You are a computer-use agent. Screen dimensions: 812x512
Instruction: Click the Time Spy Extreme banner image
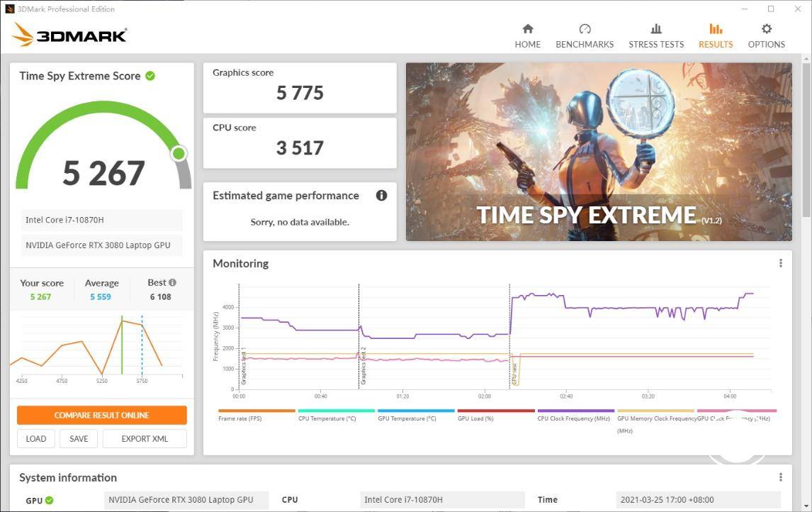[x=599, y=152]
